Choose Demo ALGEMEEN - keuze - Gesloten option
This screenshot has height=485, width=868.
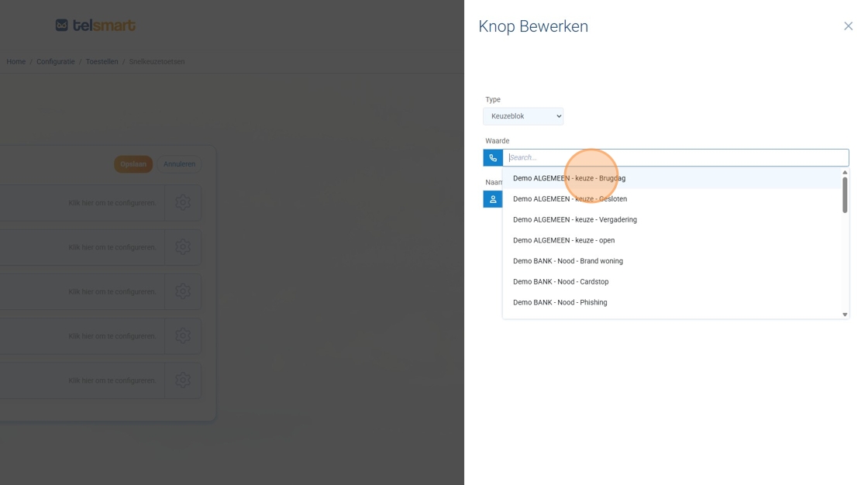(570, 199)
